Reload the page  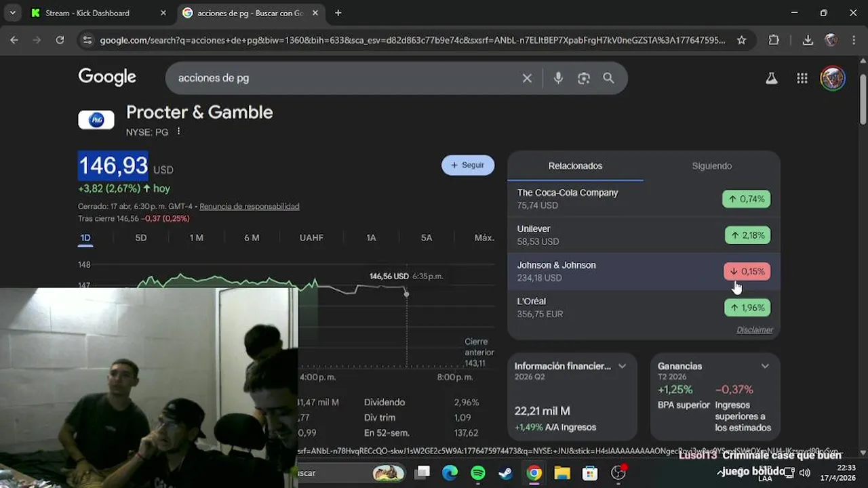(x=60, y=40)
